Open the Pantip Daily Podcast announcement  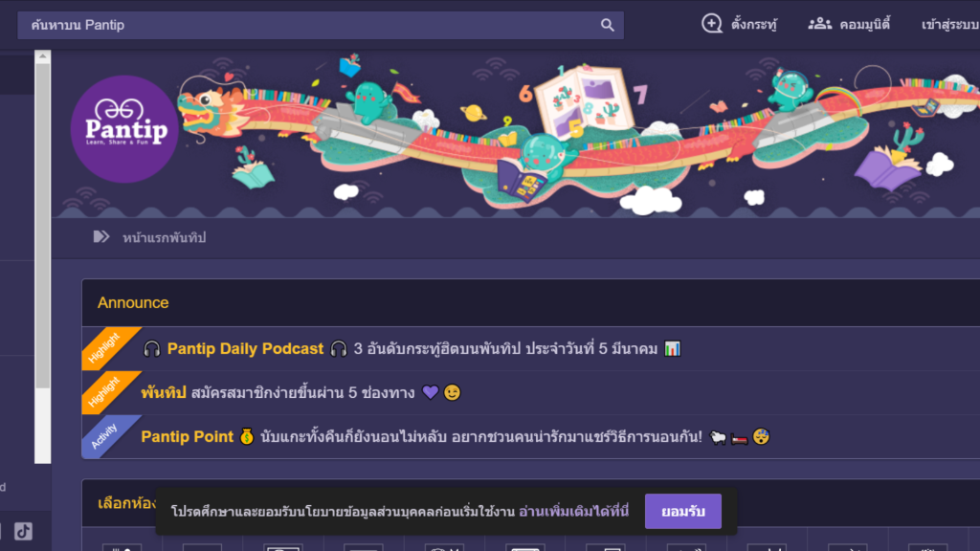click(x=245, y=348)
